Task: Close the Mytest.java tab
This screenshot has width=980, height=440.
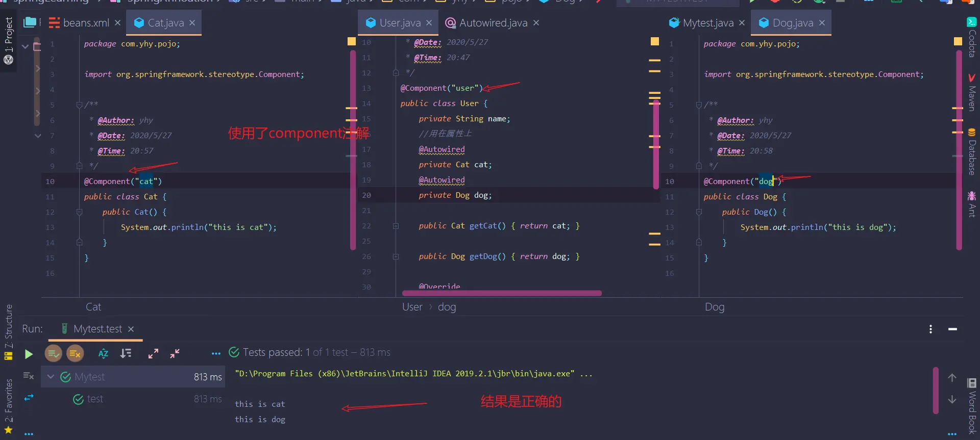Action: click(x=742, y=23)
